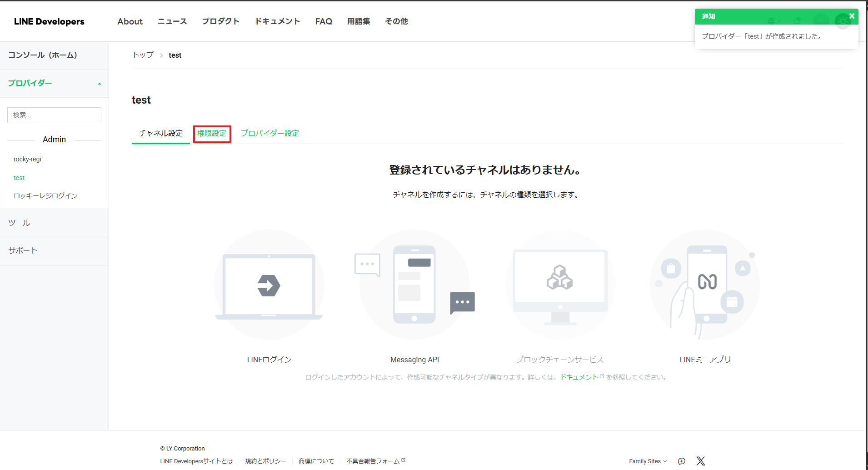Open the 用語集 menu item
Viewport: 868px width, 470px height.
pyautogui.click(x=359, y=21)
